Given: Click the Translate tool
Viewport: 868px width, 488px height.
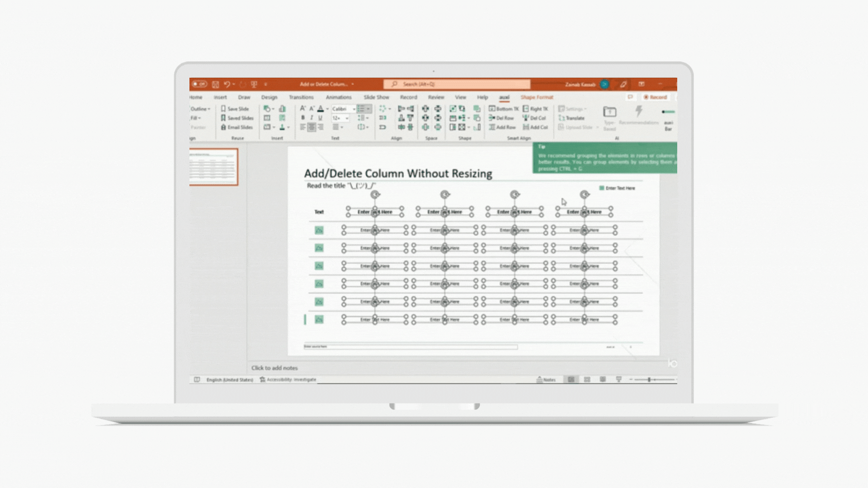Looking at the screenshot, I should pyautogui.click(x=572, y=118).
